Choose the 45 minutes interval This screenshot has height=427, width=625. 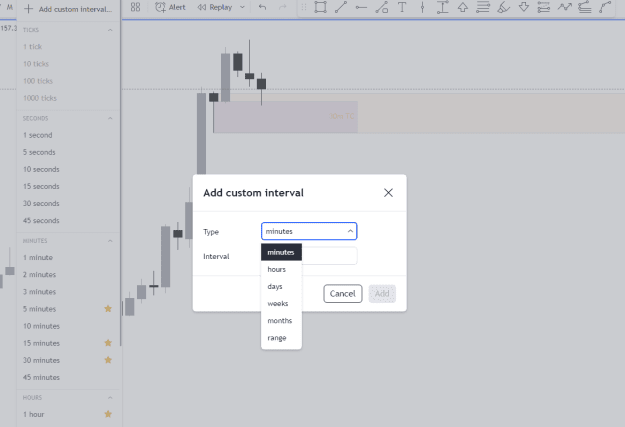(x=68, y=378)
